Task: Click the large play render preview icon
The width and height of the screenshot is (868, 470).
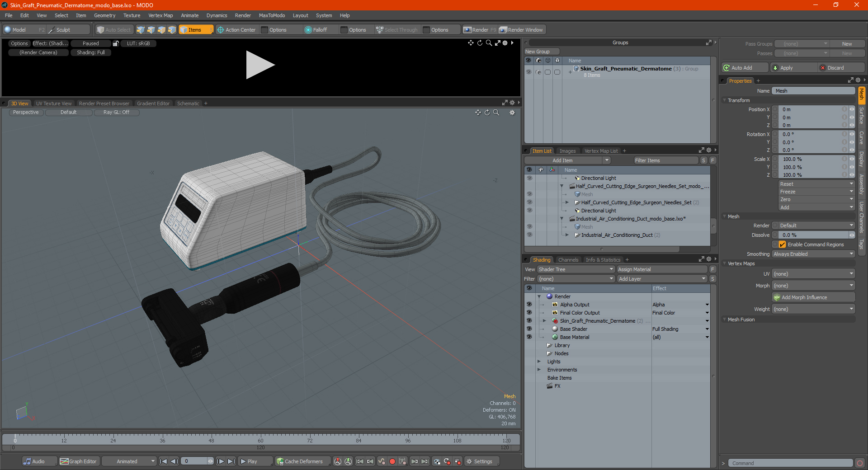Action: 260,65
